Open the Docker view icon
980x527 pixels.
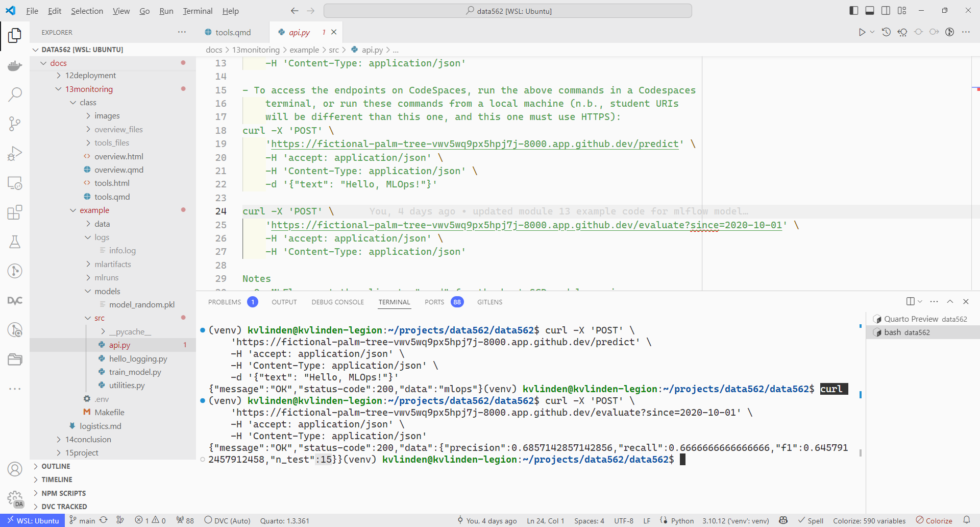(x=15, y=65)
